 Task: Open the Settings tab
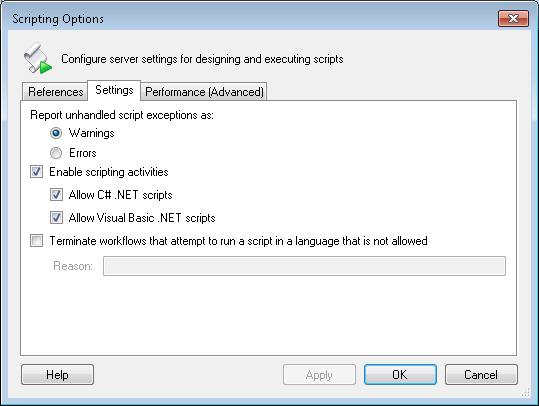(114, 90)
